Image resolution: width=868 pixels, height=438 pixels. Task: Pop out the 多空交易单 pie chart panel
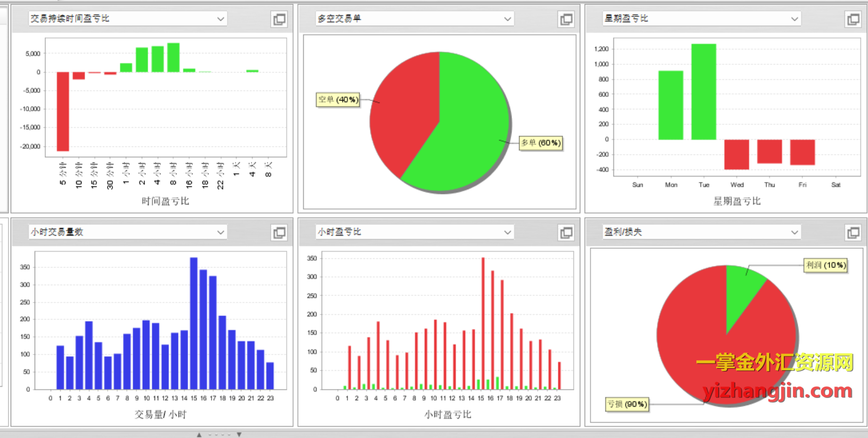tap(566, 20)
